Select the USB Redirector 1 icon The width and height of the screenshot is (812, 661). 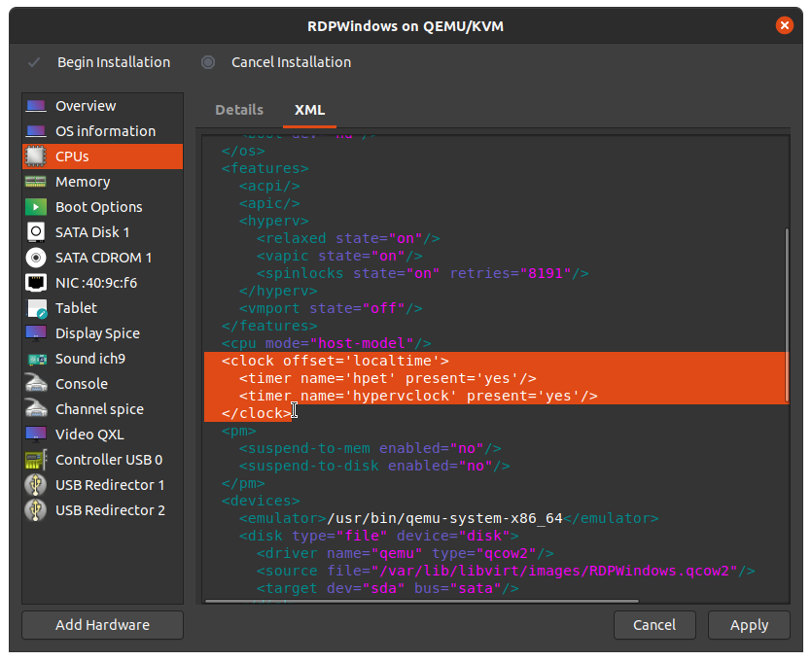[x=36, y=485]
